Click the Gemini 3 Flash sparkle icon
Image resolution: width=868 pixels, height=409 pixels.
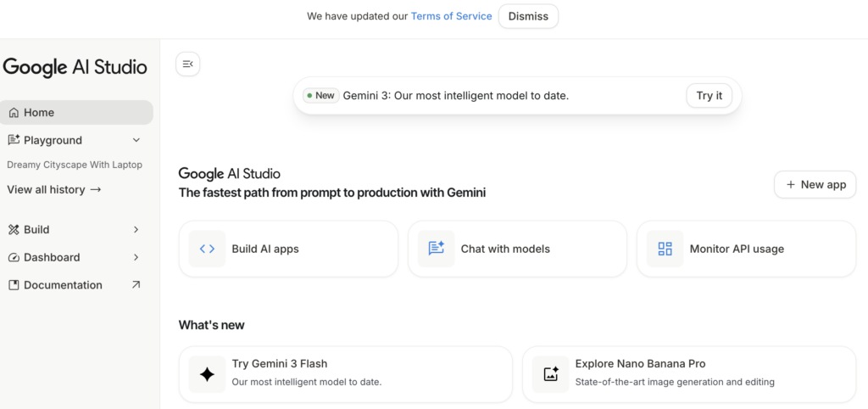[207, 374]
